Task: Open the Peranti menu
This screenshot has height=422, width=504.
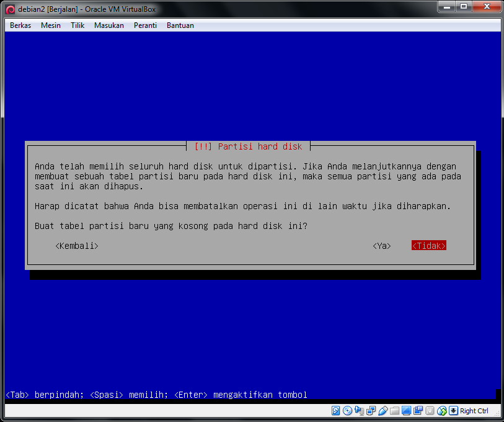Action: 145,25
